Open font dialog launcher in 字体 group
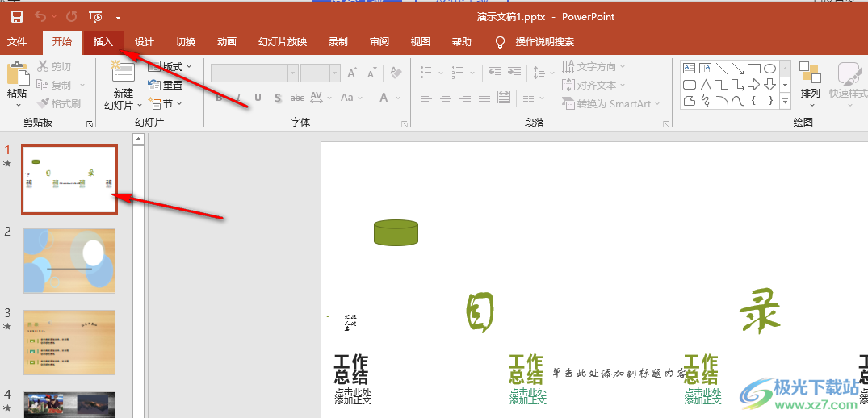 pos(405,125)
